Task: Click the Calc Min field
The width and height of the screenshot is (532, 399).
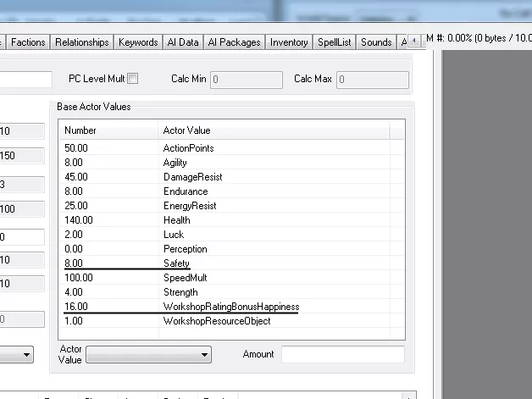Action: 247,80
